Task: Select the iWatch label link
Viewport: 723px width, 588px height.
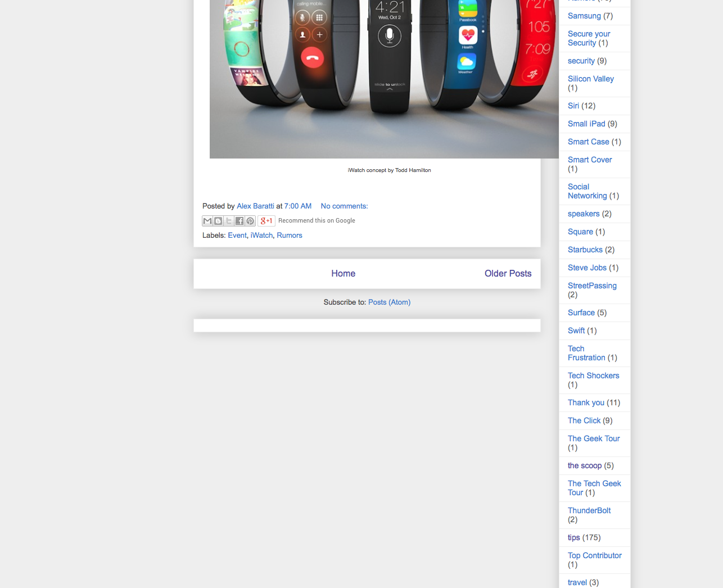Action: (261, 235)
